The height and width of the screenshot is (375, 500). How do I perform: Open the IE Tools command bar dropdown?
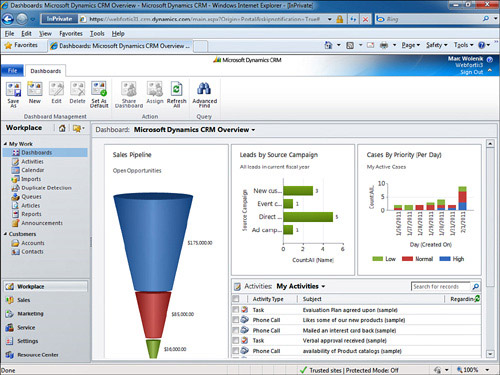(x=463, y=45)
